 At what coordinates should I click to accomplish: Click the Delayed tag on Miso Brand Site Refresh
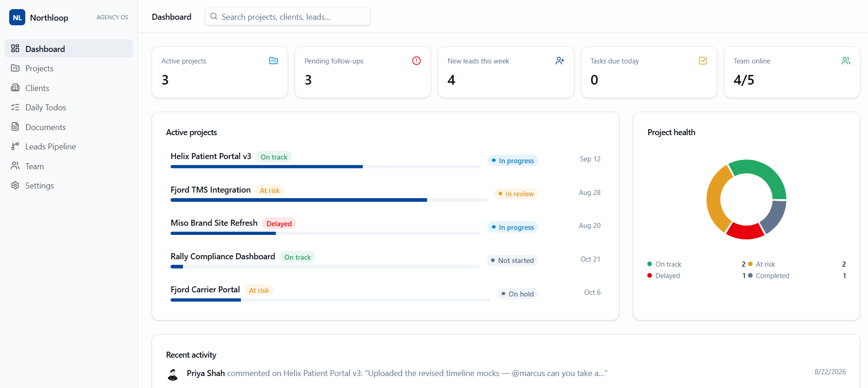tap(279, 224)
